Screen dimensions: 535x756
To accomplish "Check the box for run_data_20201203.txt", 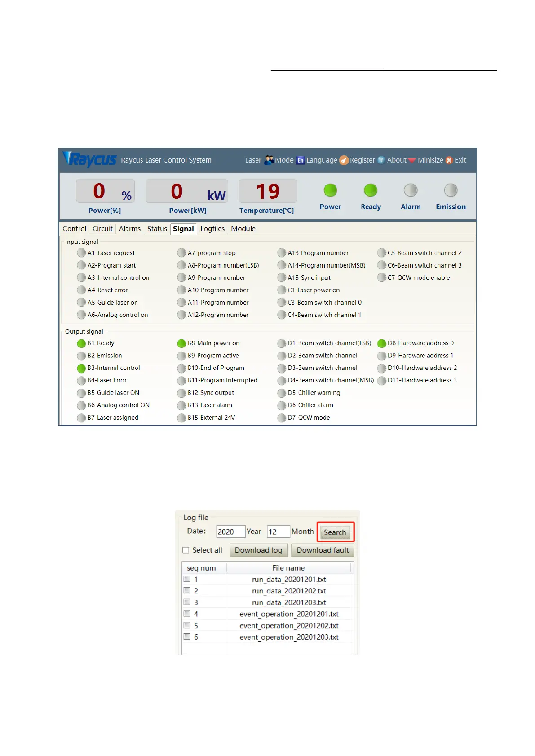I will tap(187, 602).
